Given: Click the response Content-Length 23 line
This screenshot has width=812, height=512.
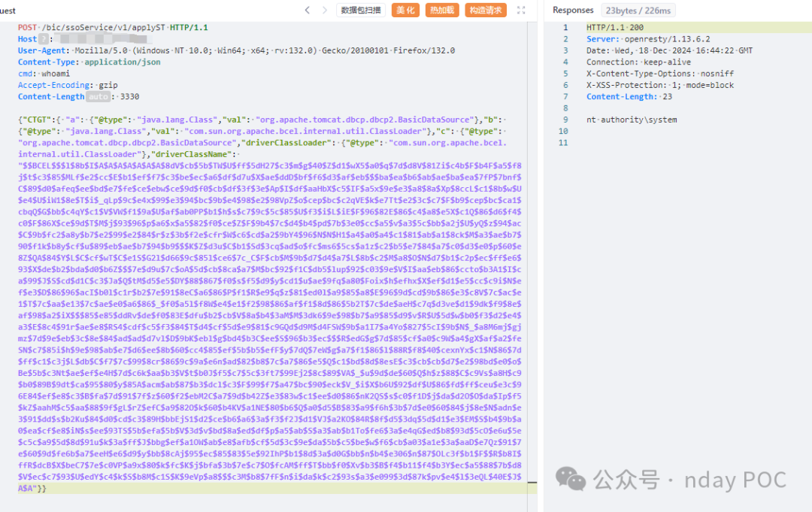Looking at the screenshot, I should pyautogui.click(x=629, y=97).
